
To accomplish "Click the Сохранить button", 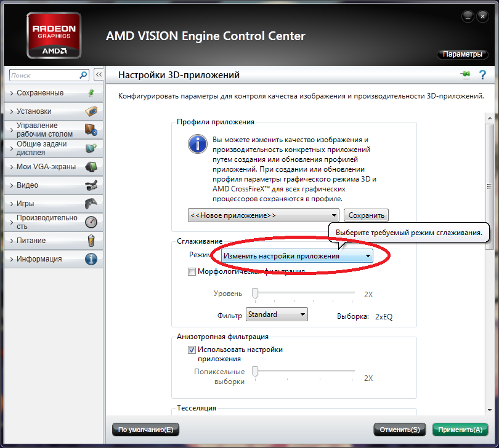I will [366, 215].
